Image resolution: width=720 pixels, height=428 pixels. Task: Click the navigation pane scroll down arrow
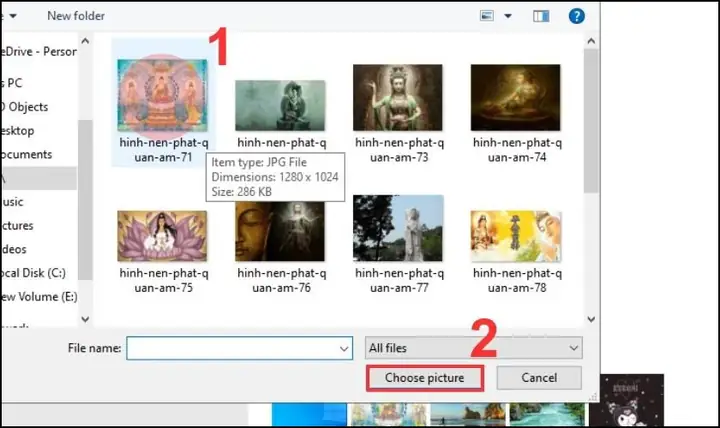pos(85,319)
